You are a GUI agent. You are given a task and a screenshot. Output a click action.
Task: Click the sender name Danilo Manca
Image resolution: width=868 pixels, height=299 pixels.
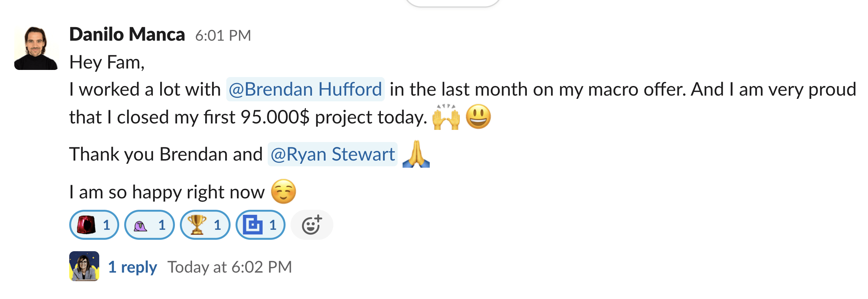click(x=127, y=34)
